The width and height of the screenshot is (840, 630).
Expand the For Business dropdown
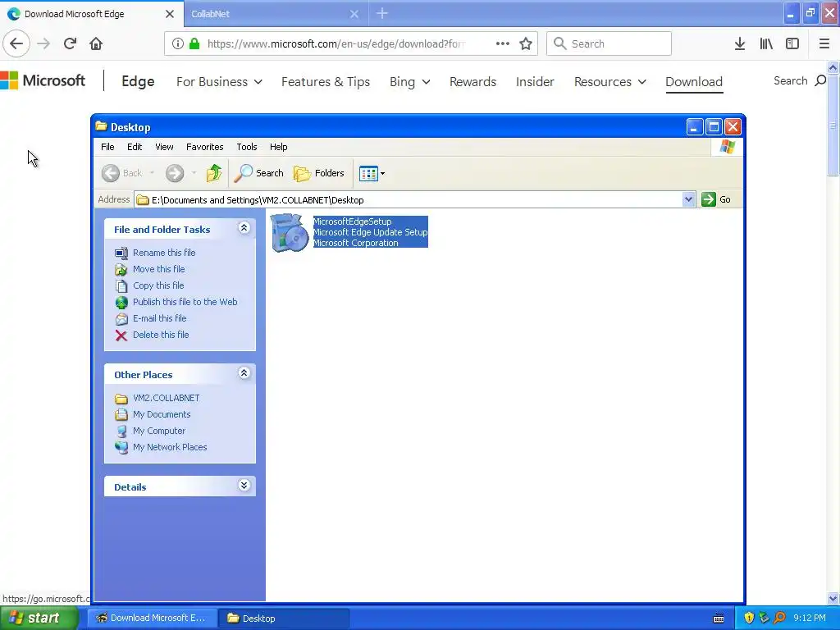click(x=219, y=82)
